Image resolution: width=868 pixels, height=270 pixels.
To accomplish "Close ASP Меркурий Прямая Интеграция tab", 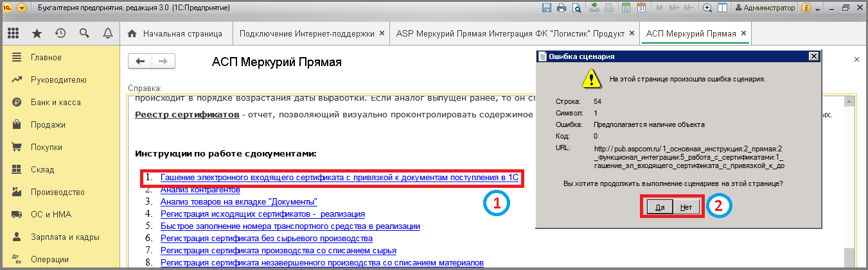I will [x=632, y=33].
